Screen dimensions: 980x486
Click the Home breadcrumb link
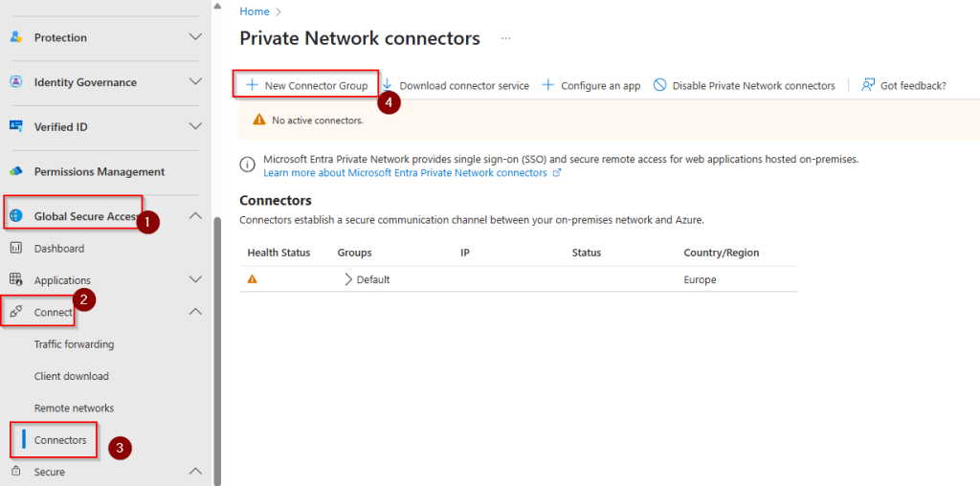point(254,11)
